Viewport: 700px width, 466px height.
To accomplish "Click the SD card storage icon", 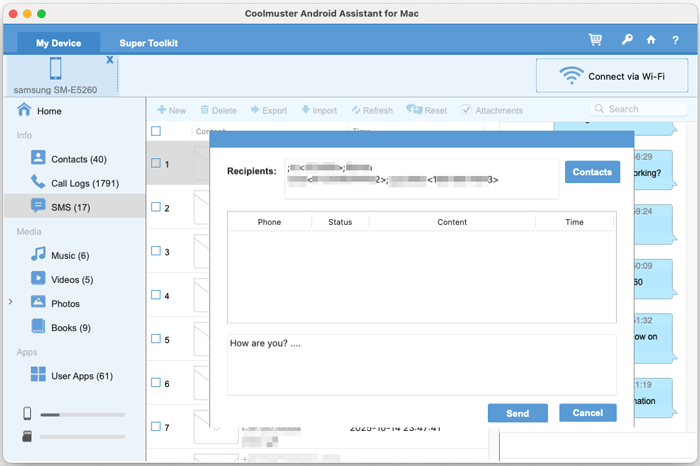I will click(x=27, y=436).
